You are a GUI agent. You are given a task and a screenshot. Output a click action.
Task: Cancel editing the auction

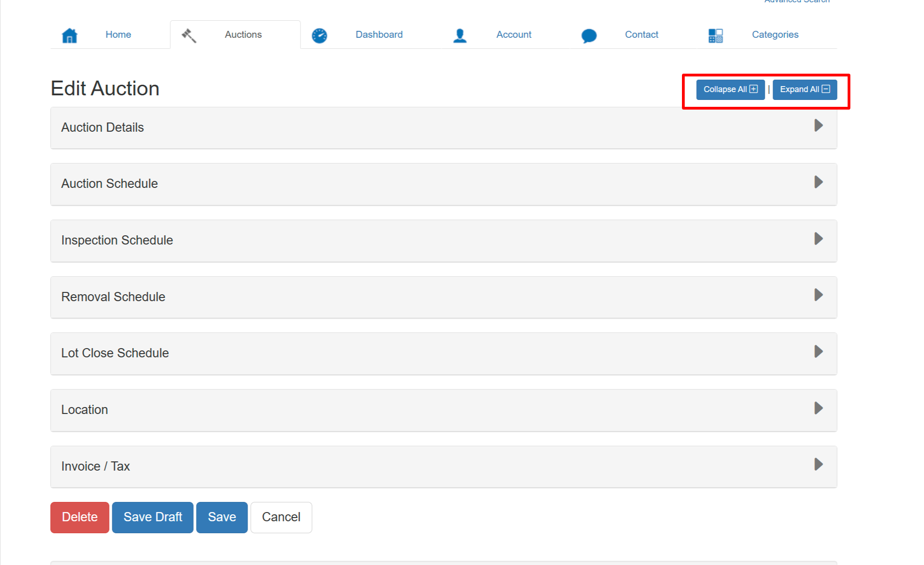point(281,517)
